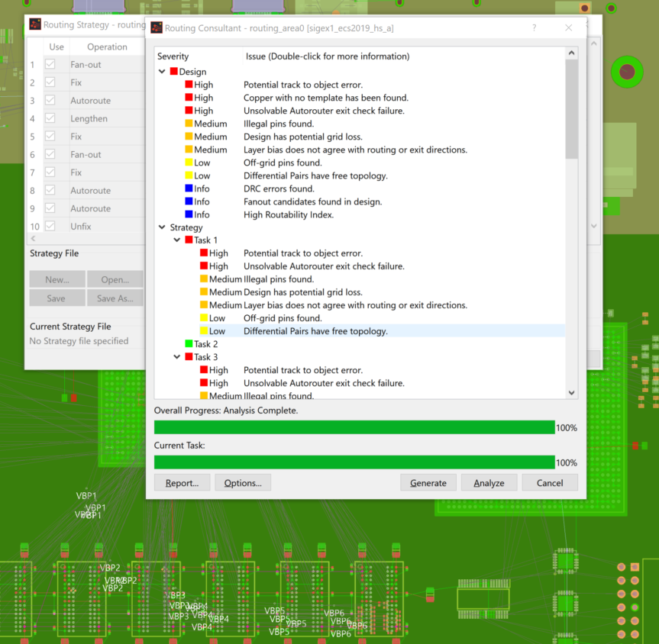Viewport: 659px width, 644px height.
Task: Click the Routing Consultant title bar app icon
Action: [x=157, y=27]
